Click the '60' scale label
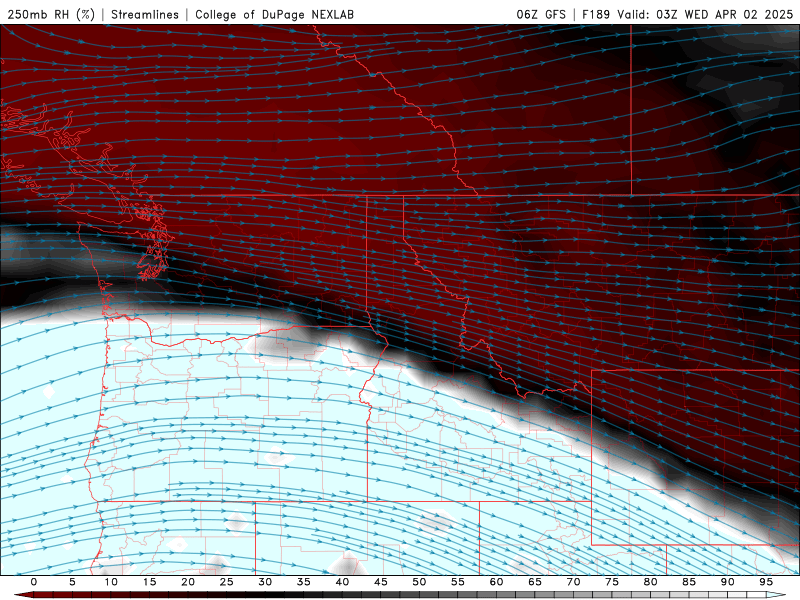Image resolution: width=800 pixels, height=600 pixels. [x=496, y=582]
